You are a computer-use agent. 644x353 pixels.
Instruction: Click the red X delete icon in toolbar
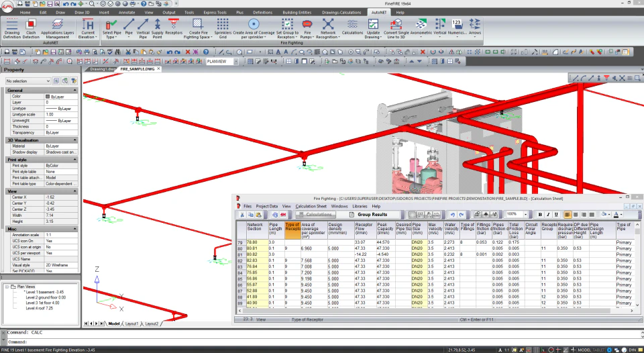(x=188, y=52)
